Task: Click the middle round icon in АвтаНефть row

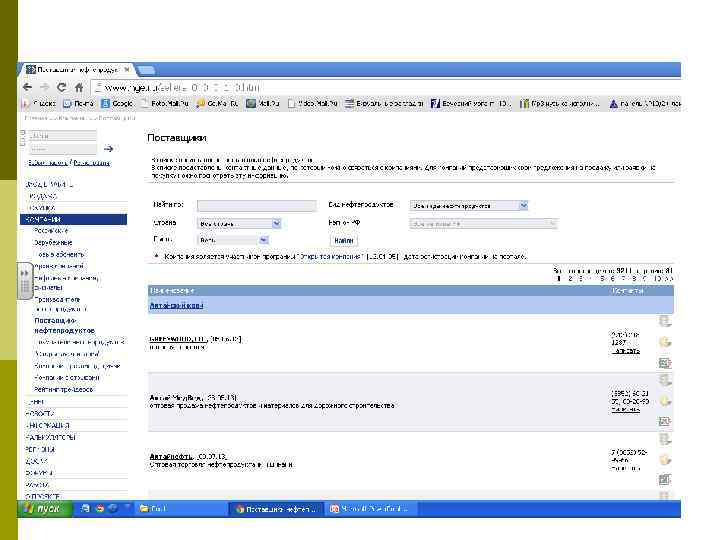Action: (x=664, y=460)
